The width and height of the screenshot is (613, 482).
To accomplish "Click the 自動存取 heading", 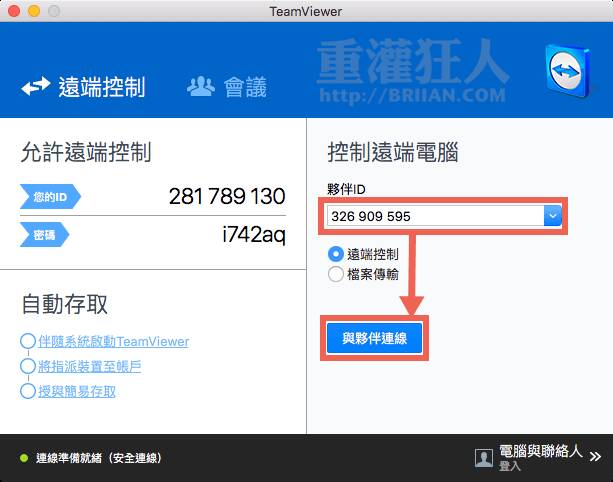I will coord(65,304).
